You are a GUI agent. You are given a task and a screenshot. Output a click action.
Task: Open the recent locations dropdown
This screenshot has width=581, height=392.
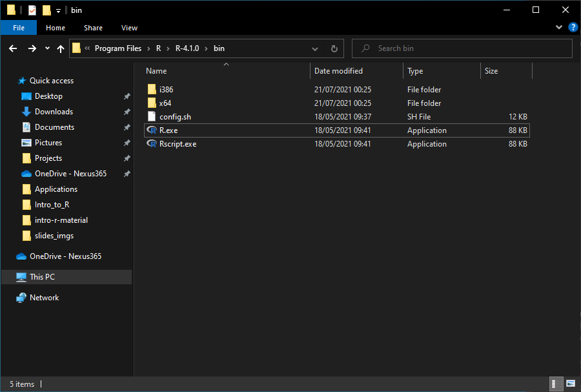click(47, 48)
